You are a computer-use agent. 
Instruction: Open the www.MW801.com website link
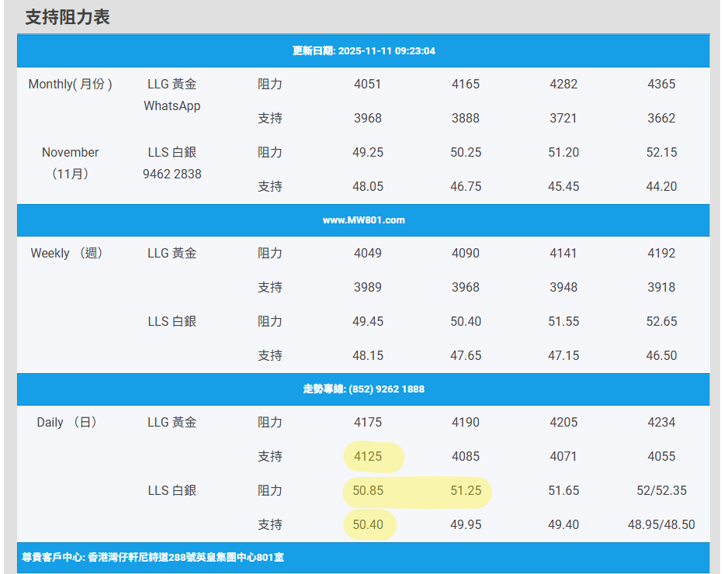pos(363,220)
